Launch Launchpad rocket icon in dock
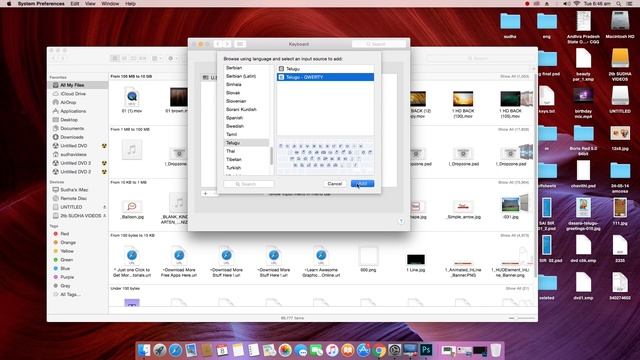 pyautogui.click(x=160, y=350)
